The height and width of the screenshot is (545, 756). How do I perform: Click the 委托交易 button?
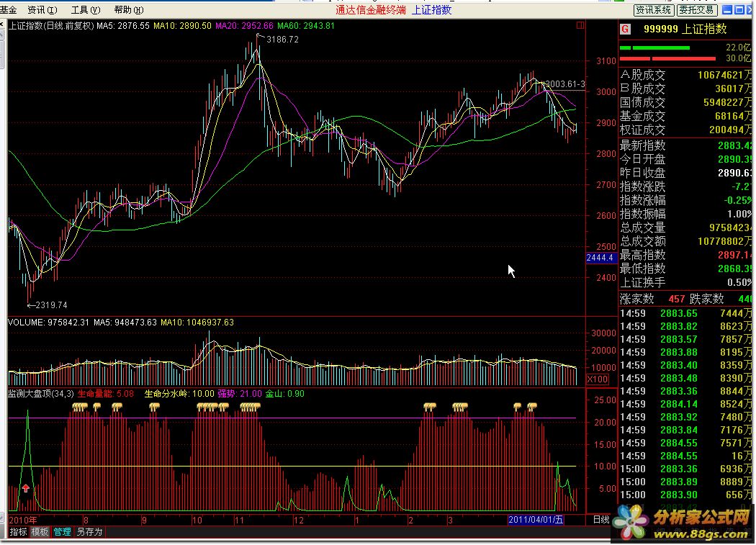click(x=696, y=9)
